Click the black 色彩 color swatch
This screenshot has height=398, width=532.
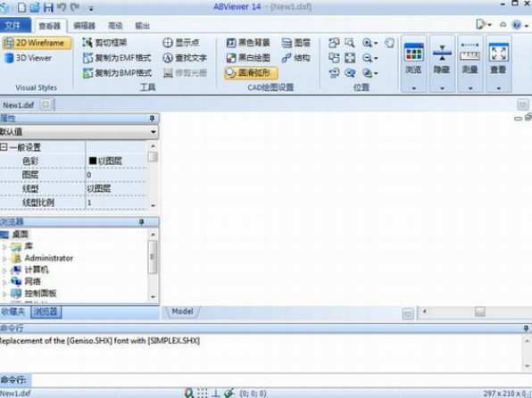92,161
